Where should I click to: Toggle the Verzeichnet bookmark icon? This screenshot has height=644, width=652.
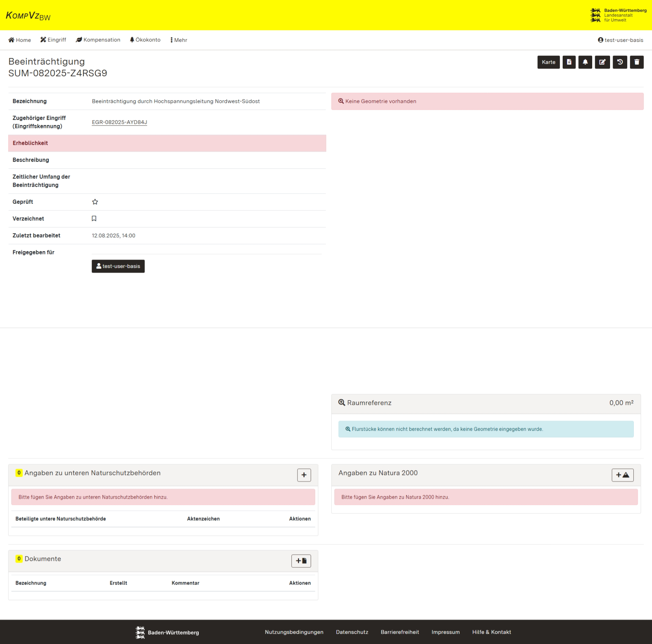94,219
